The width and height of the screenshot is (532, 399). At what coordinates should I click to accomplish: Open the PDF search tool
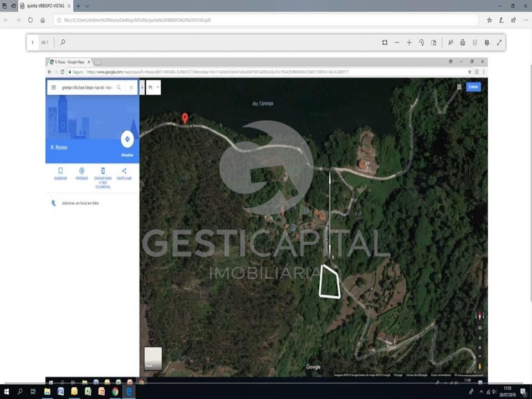(x=63, y=43)
